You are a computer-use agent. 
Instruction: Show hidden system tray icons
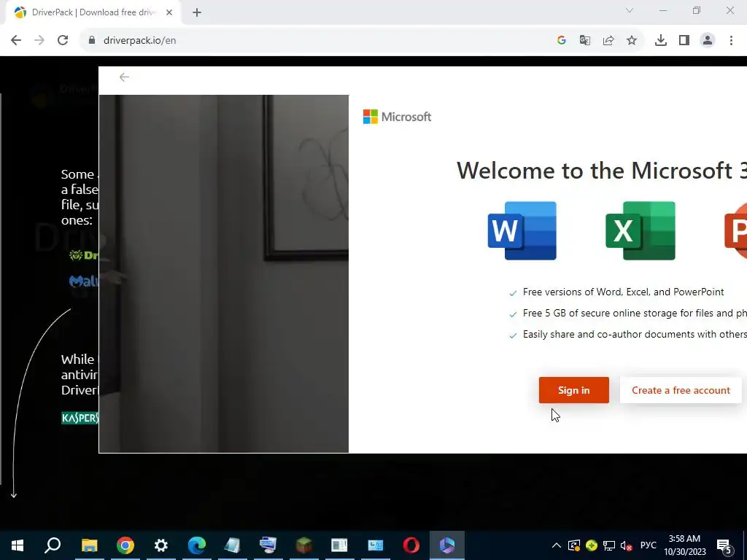[x=556, y=545]
